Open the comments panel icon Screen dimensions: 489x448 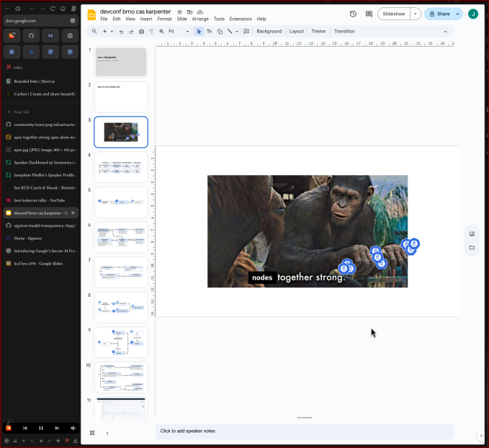click(x=369, y=14)
